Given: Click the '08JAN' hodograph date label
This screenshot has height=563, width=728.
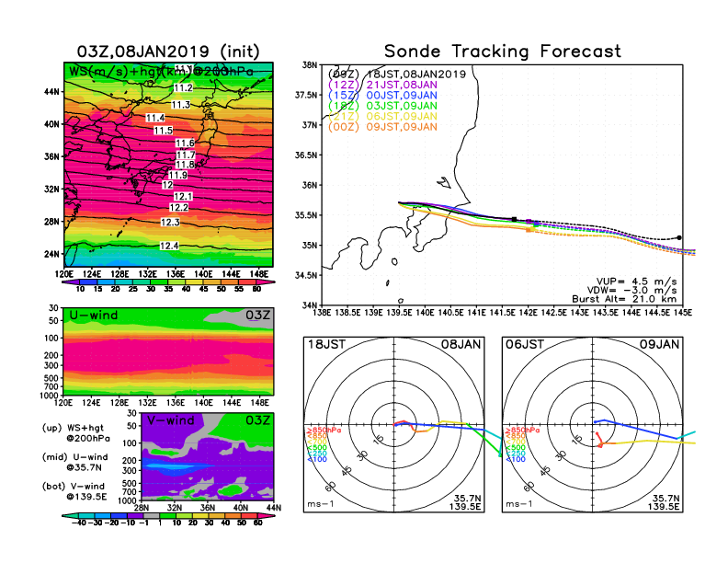Looking at the screenshot, I should (461, 344).
